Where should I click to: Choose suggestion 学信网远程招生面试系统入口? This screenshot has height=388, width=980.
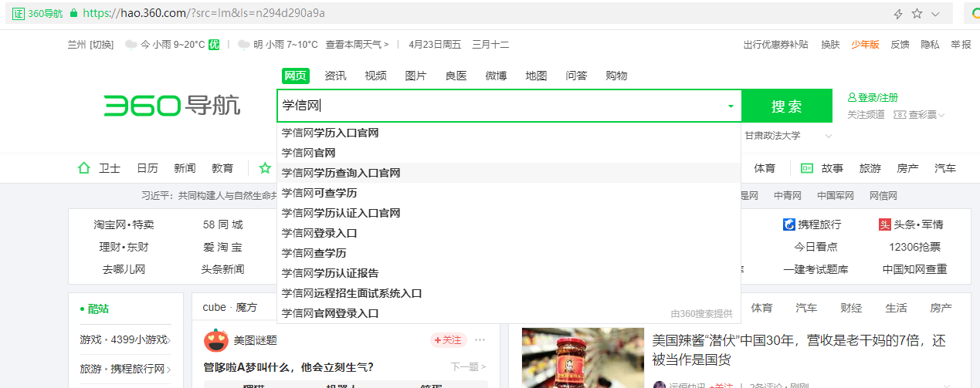click(509, 293)
